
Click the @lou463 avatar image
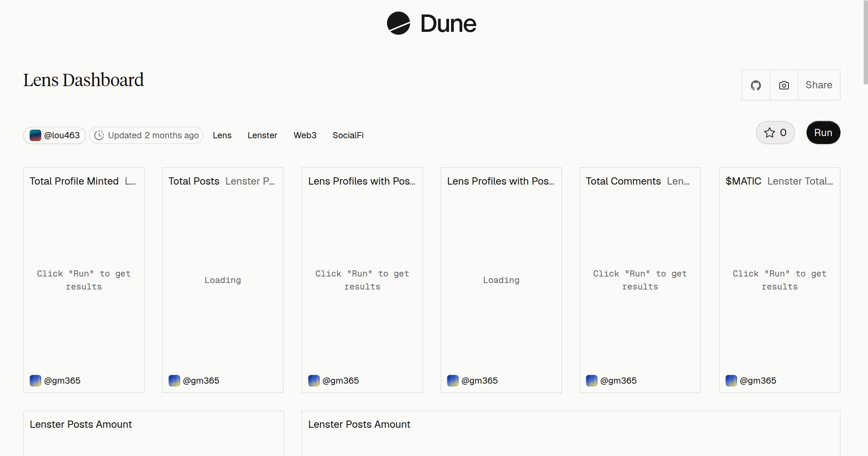click(35, 135)
